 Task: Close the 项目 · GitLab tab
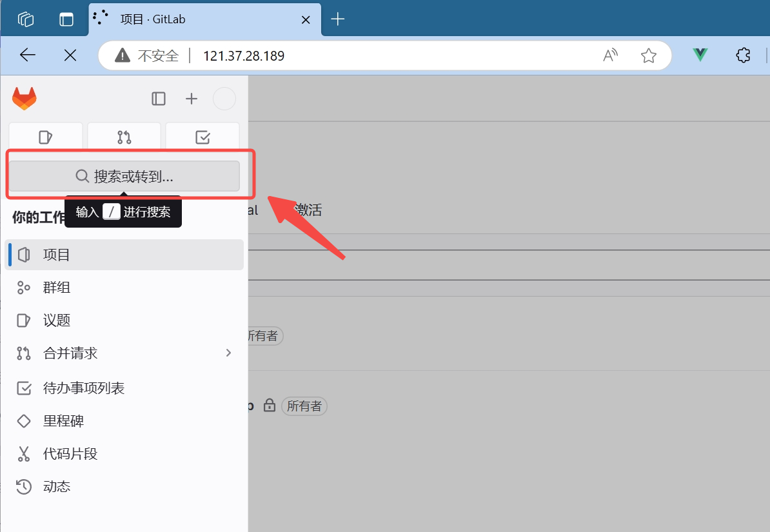[306, 19]
